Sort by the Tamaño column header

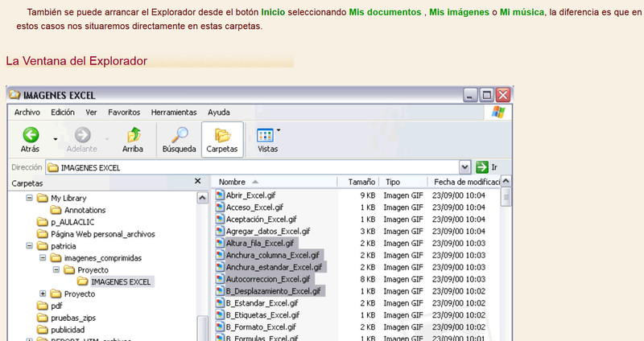click(361, 183)
